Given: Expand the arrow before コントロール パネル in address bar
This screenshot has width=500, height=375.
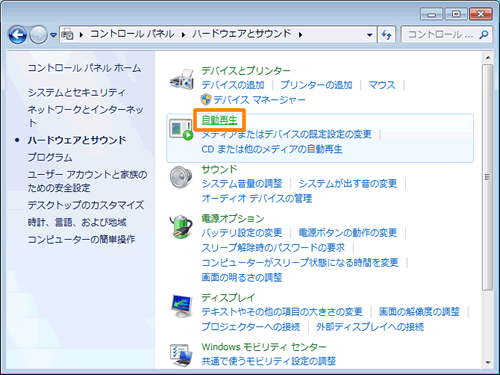Looking at the screenshot, I should click(81, 34).
